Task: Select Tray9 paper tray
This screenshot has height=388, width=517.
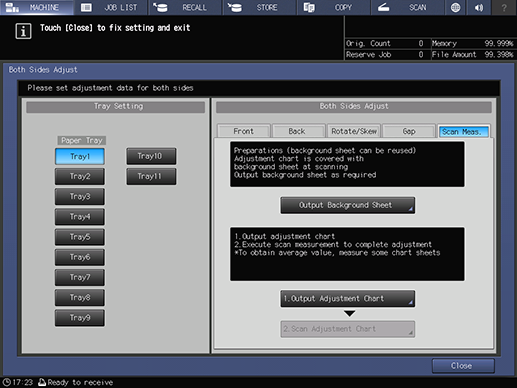Action: coord(80,318)
